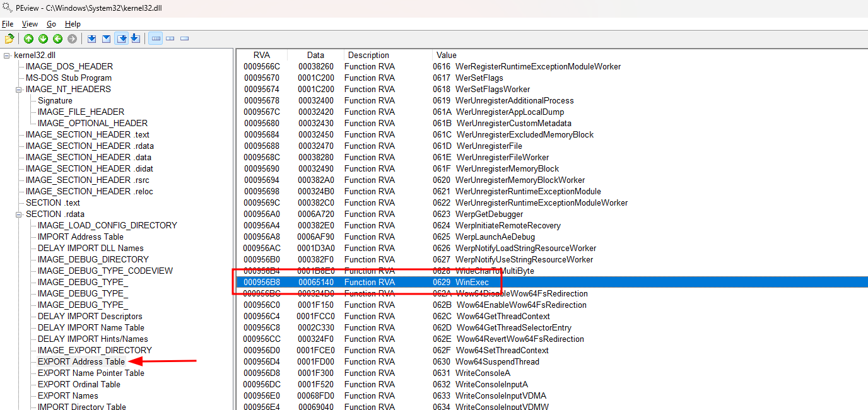Collapse the SECTION .rdata tree node

coord(19,214)
